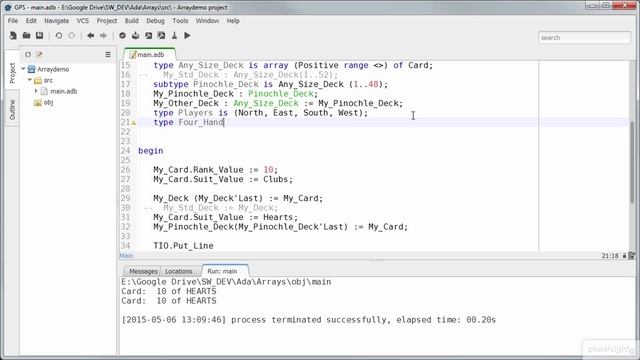This screenshot has width=640, height=360.
Task: Click the Check Syntax checkmark icon
Action: click(122, 36)
